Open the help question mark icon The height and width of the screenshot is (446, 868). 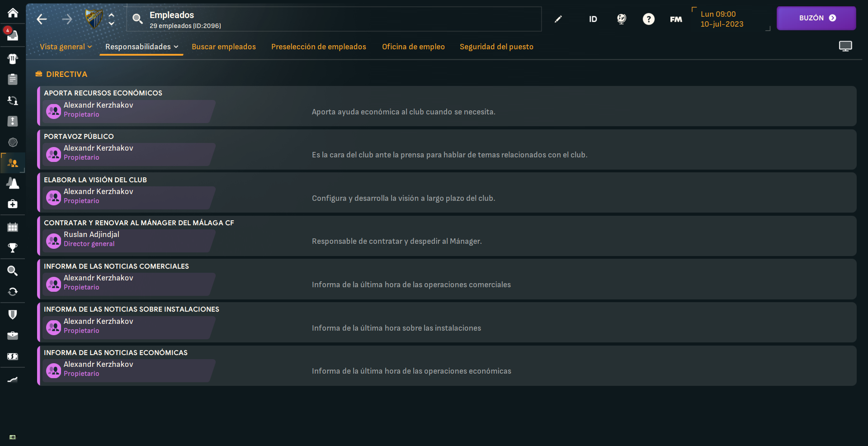(x=649, y=19)
